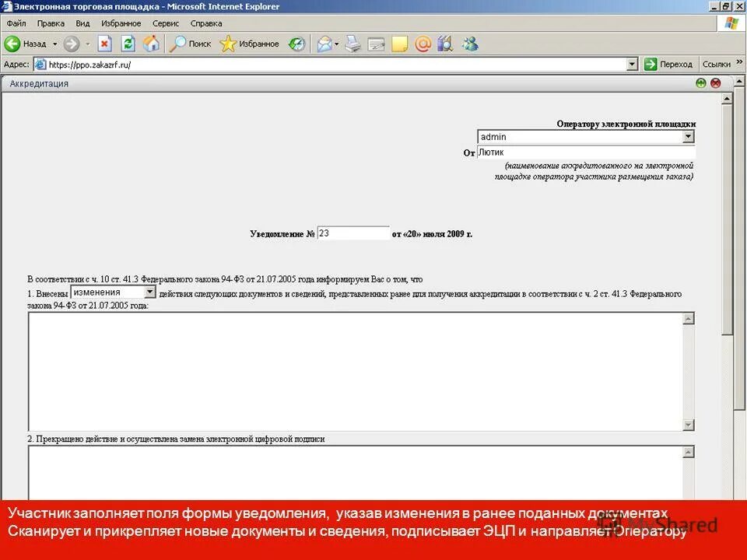Click the Mail envelope icon
The image size is (747, 560).
(324, 44)
